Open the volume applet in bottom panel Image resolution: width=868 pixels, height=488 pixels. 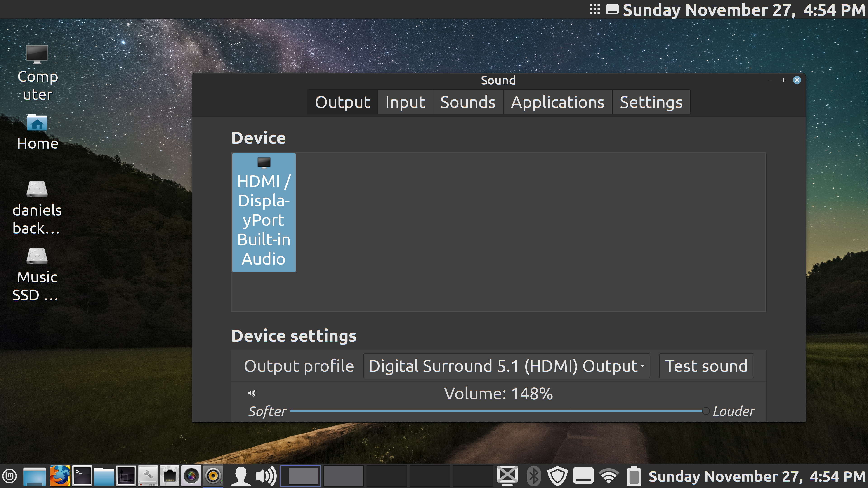(266, 476)
